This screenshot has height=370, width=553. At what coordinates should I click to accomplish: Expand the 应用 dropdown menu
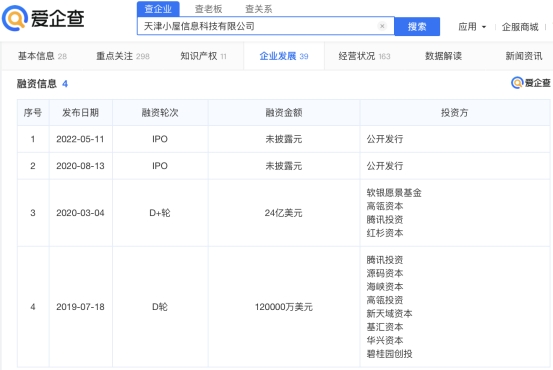coord(472,27)
